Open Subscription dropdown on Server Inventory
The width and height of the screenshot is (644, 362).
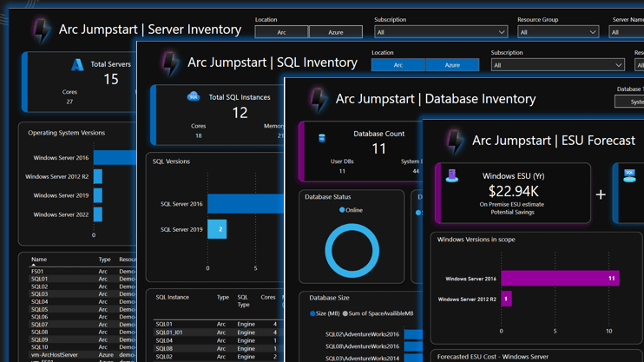click(441, 32)
